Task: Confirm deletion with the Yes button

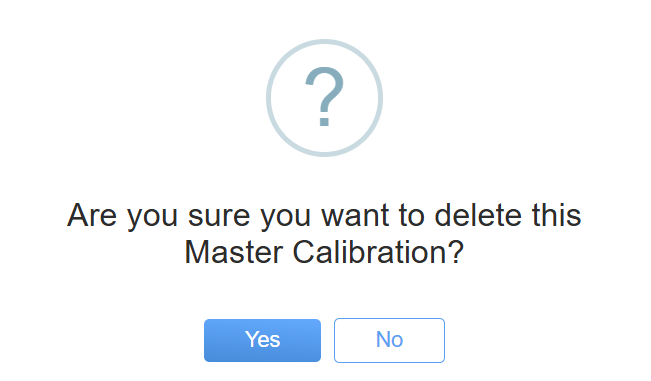Action: (262, 340)
